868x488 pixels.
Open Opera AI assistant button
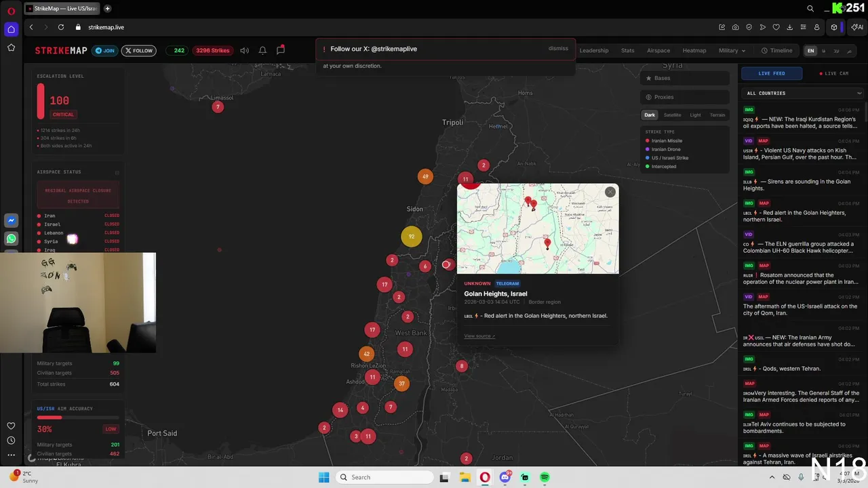[x=857, y=27]
